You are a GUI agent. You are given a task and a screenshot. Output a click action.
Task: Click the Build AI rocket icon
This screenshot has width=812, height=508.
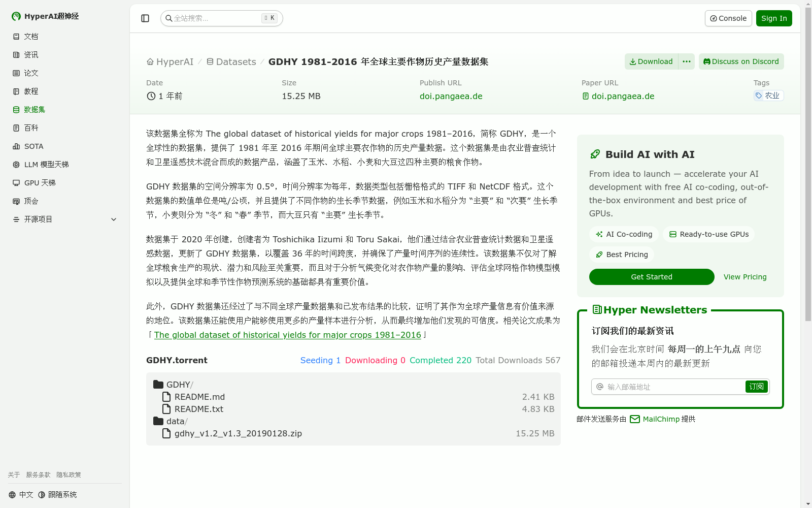point(595,154)
